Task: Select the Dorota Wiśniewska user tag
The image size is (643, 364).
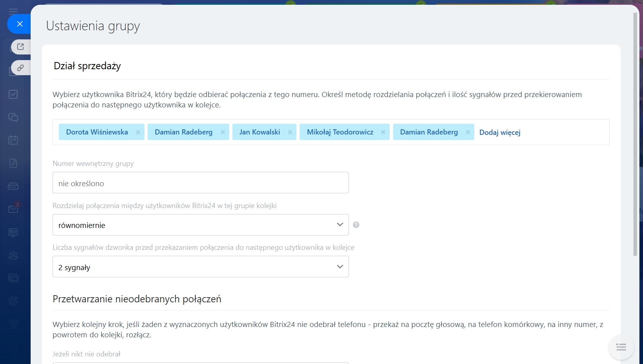Action: [x=97, y=132]
